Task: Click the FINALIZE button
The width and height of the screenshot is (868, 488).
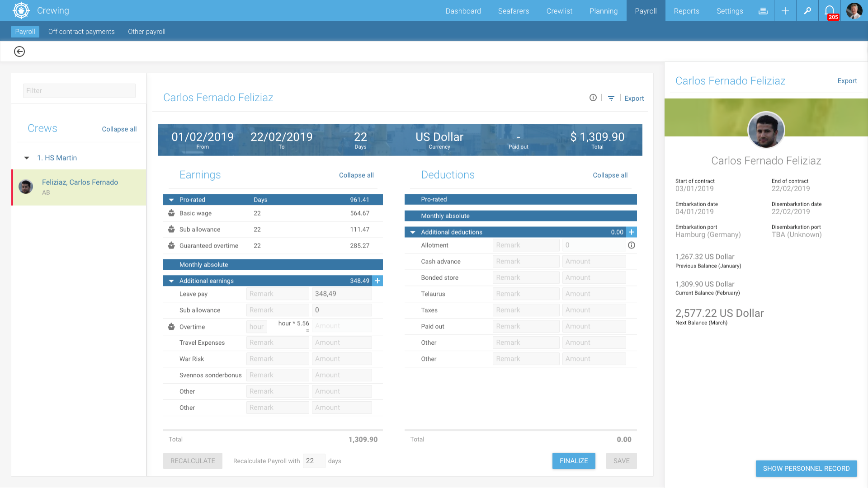Action: (574, 461)
